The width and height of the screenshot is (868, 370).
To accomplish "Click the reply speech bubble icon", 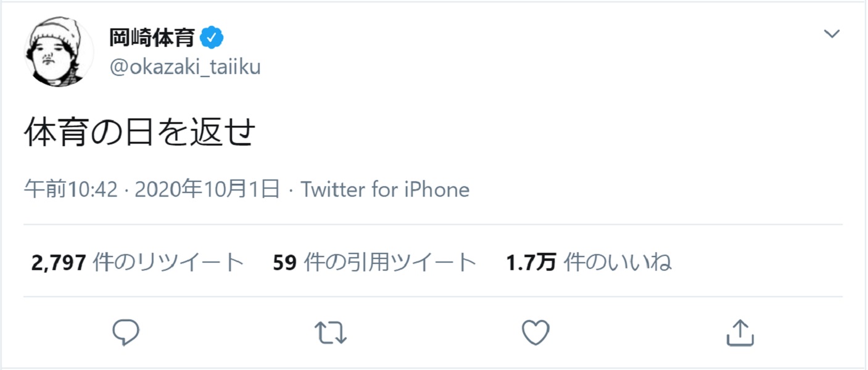I will 126,332.
